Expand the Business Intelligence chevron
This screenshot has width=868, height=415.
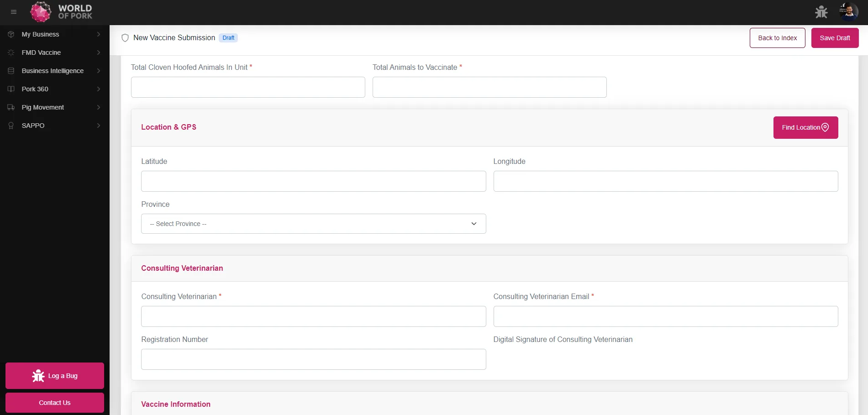[99, 71]
